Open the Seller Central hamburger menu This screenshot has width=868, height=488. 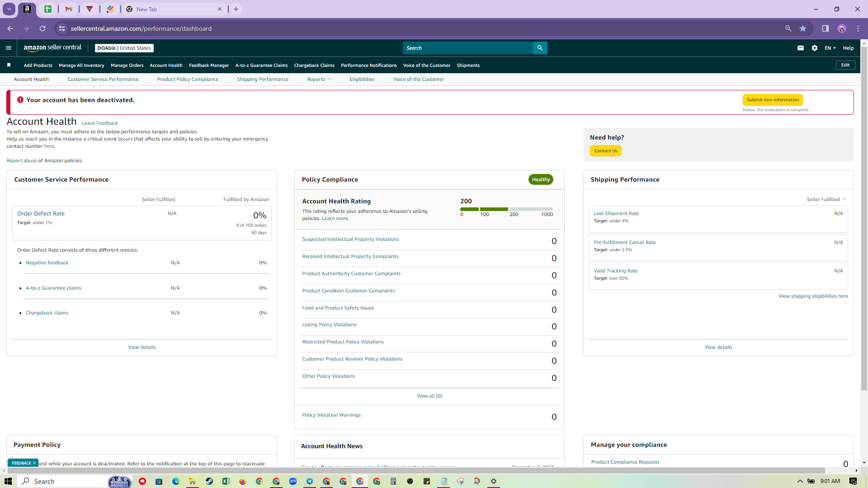(x=9, y=48)
